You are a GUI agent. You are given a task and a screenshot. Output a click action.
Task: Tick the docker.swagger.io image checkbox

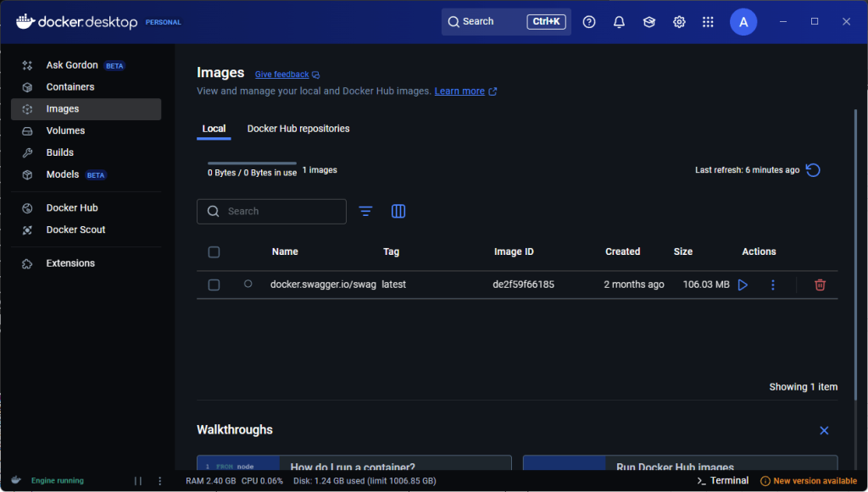point(214,285)
